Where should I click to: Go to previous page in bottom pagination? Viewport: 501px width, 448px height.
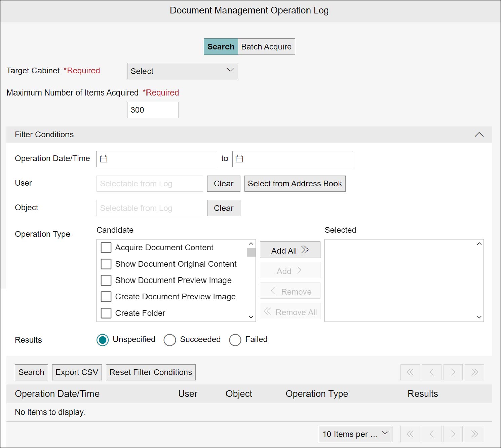click(431, 434)
